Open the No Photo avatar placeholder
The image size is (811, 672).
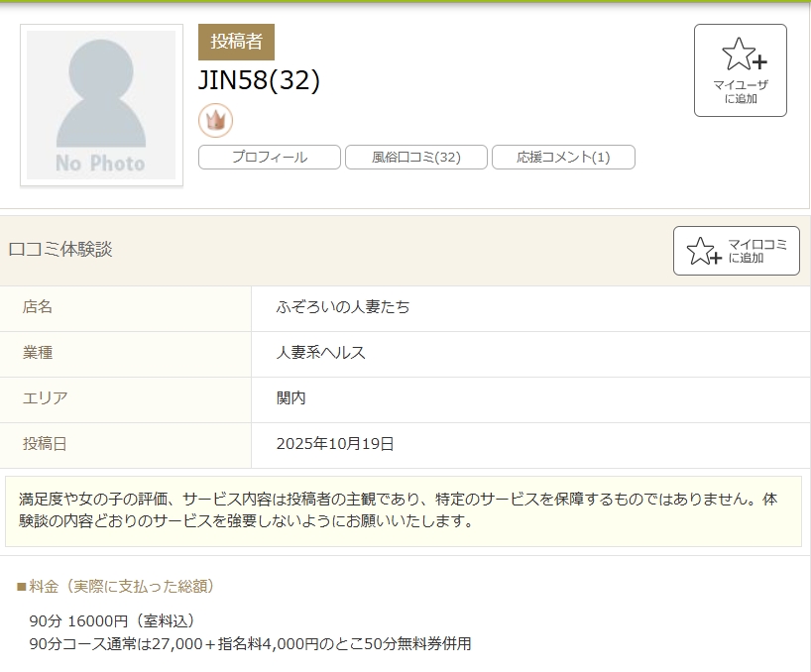click(101, 105)
